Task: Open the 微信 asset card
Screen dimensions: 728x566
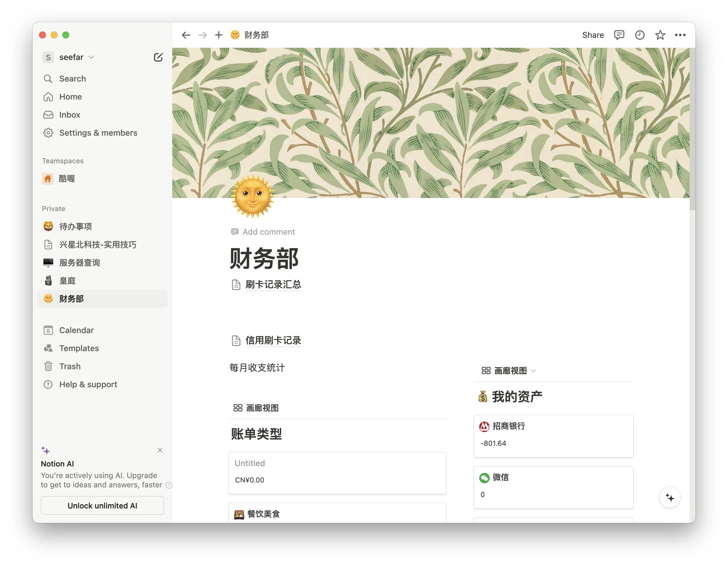Action: pos(553,487)
